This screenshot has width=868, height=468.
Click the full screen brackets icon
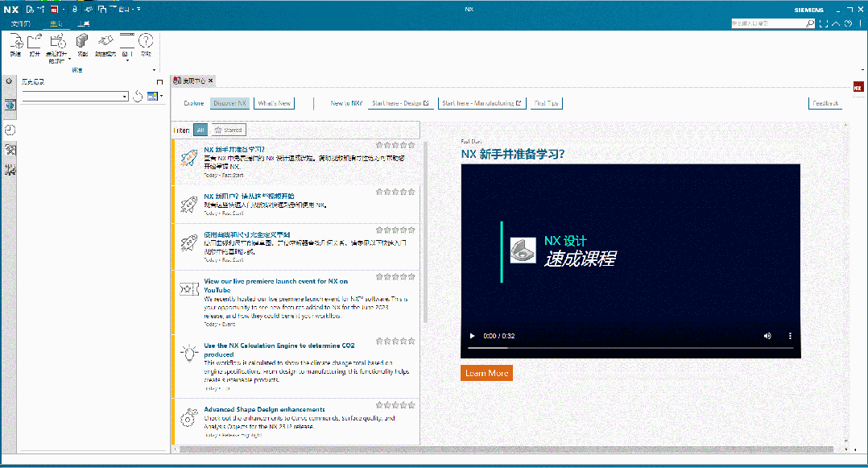pos(824,23)
